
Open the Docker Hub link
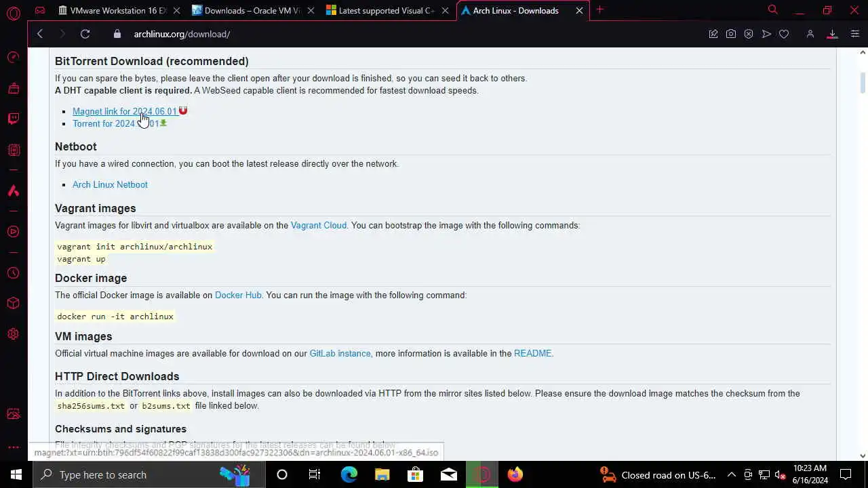tap(238, 295)
